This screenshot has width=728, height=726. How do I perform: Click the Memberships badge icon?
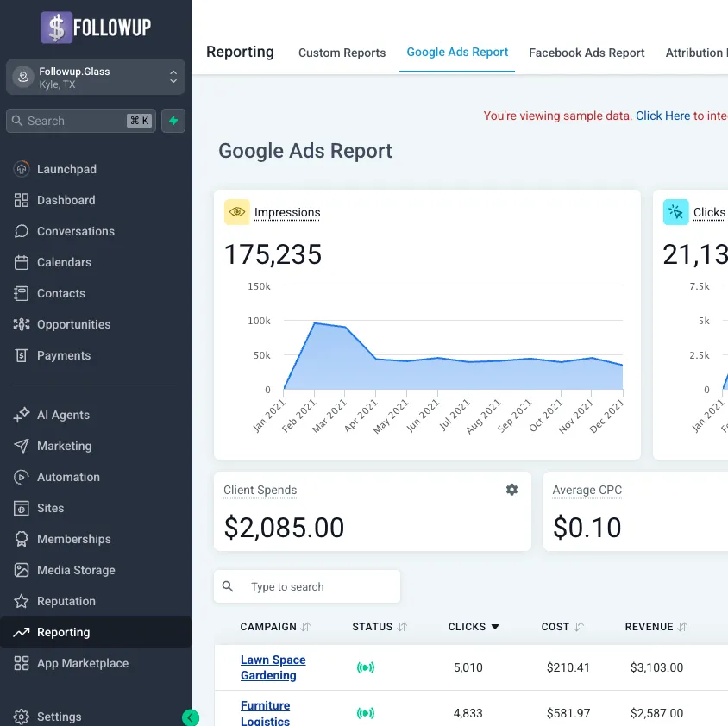point(22,540)
